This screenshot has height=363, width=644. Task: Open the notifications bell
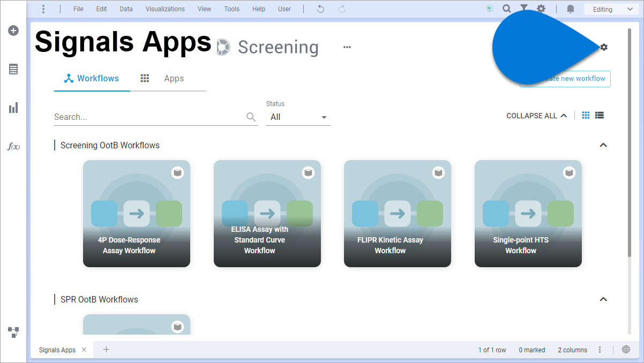(x=571, y=9)
